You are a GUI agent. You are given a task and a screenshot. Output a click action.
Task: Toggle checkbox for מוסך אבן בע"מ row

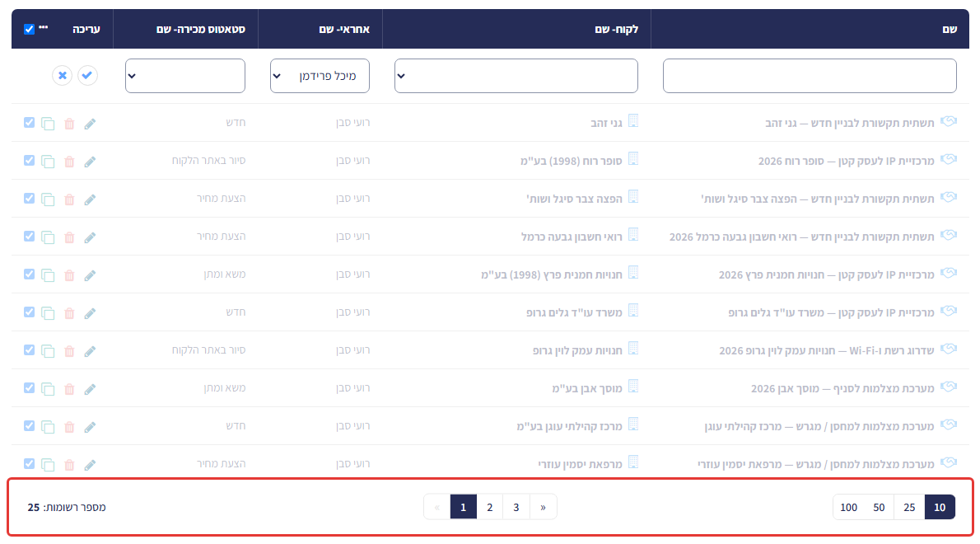[30, 388]
